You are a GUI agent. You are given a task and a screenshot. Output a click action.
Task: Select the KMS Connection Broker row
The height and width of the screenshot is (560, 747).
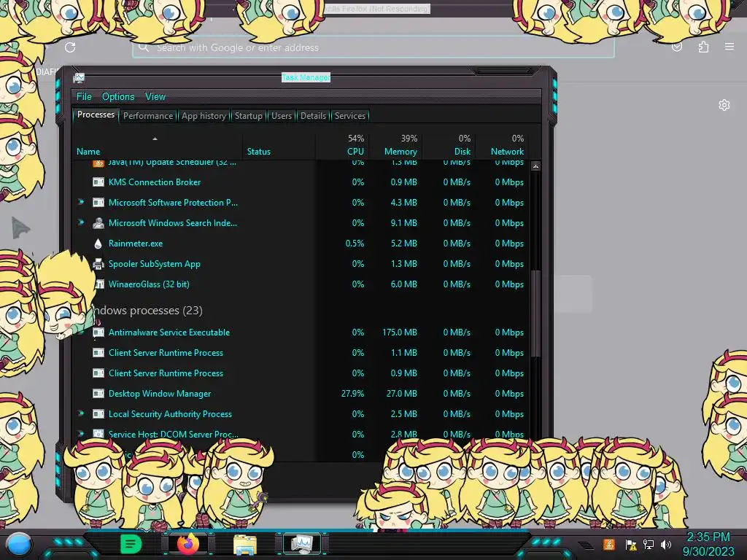301,182
